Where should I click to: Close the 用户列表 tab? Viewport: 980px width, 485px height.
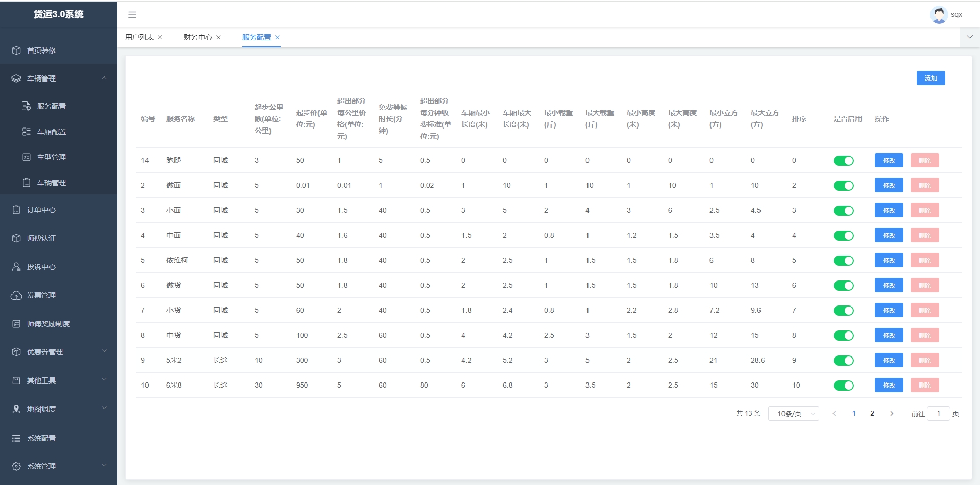tap(160, 37)
